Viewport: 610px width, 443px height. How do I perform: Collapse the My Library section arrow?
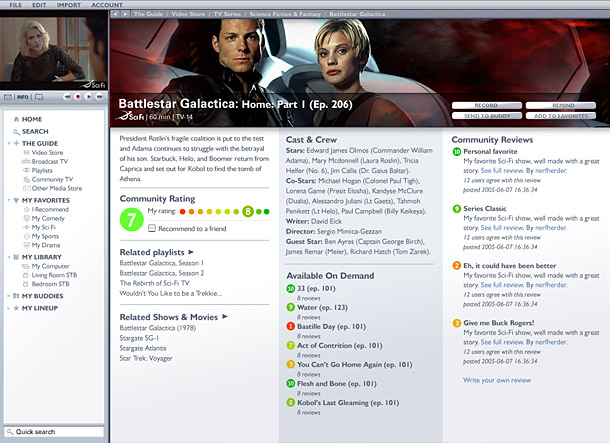pos(9,257)
